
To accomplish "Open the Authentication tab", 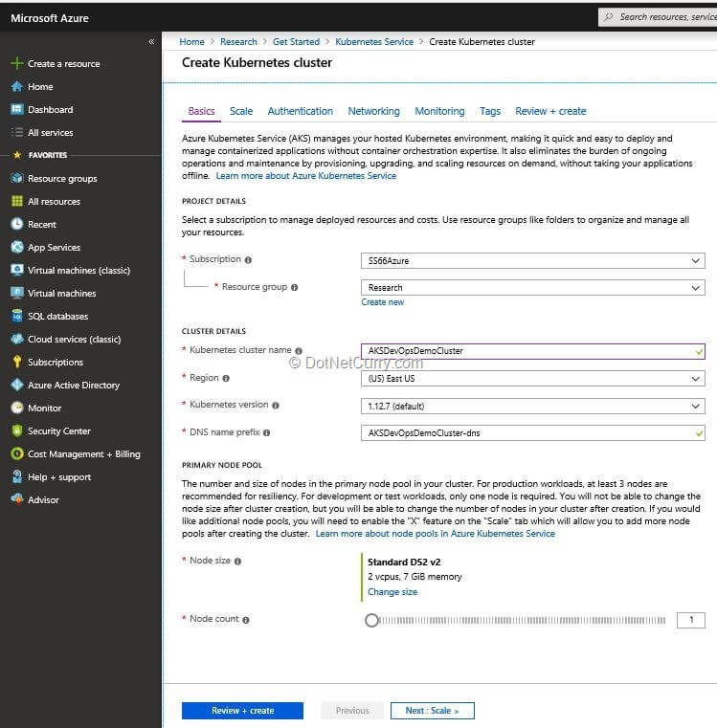I will click(301, 111).
